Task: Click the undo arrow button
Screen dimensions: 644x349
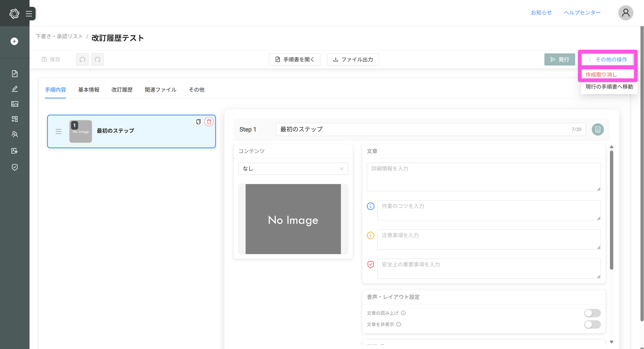Action: [82, 60]
